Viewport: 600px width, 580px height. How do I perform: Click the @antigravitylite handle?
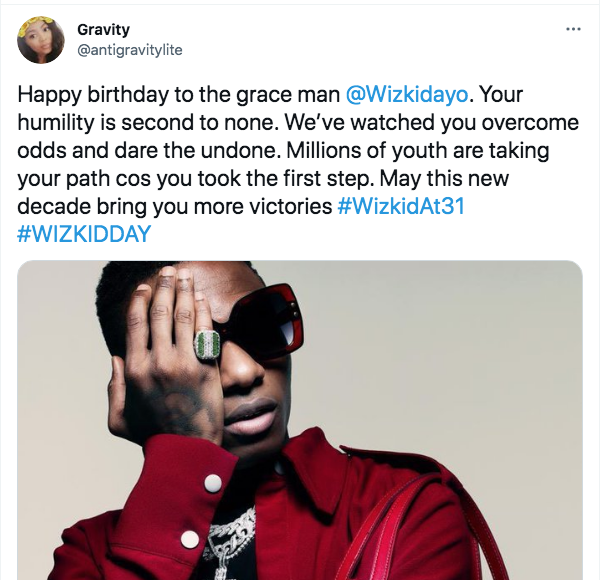[x=130, y=49]
